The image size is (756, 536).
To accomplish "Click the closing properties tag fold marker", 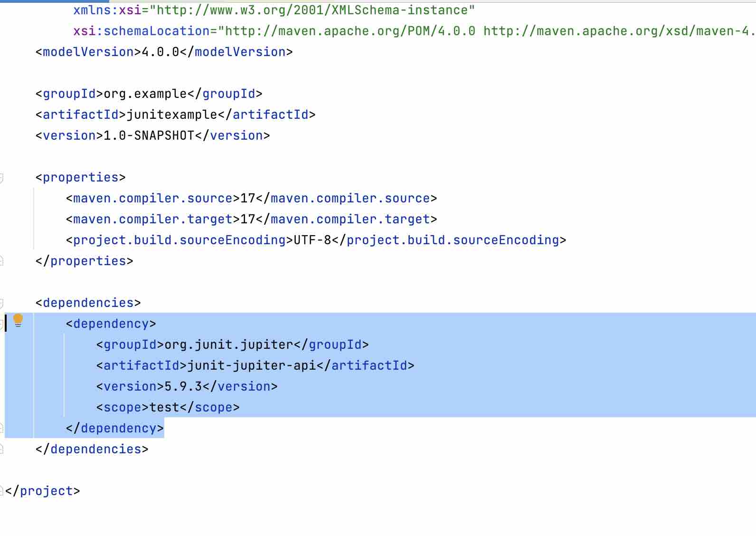I will pos(1,261).
